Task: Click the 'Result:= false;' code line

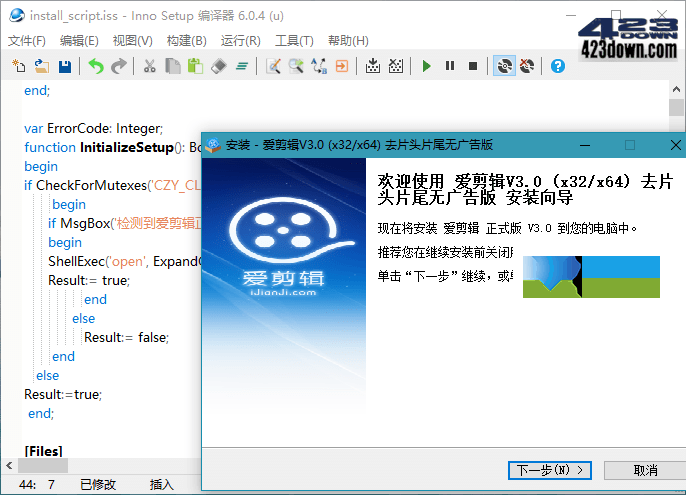Action: pos(126,337)
